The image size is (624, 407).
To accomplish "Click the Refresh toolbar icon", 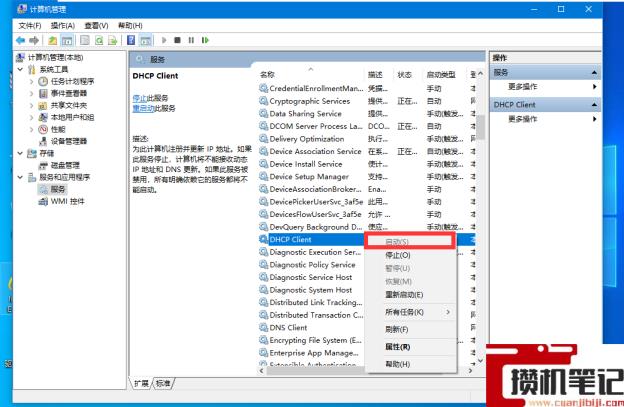I will (x=99, y=40).
